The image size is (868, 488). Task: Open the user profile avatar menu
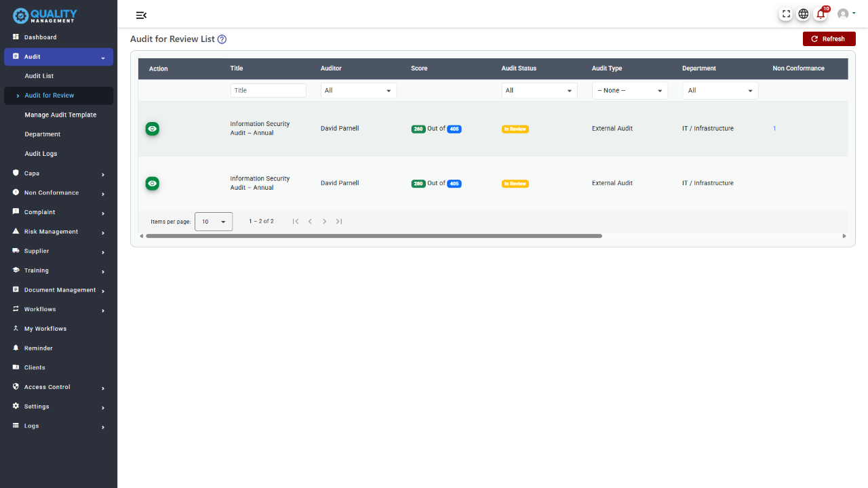(x=845, y=14)
